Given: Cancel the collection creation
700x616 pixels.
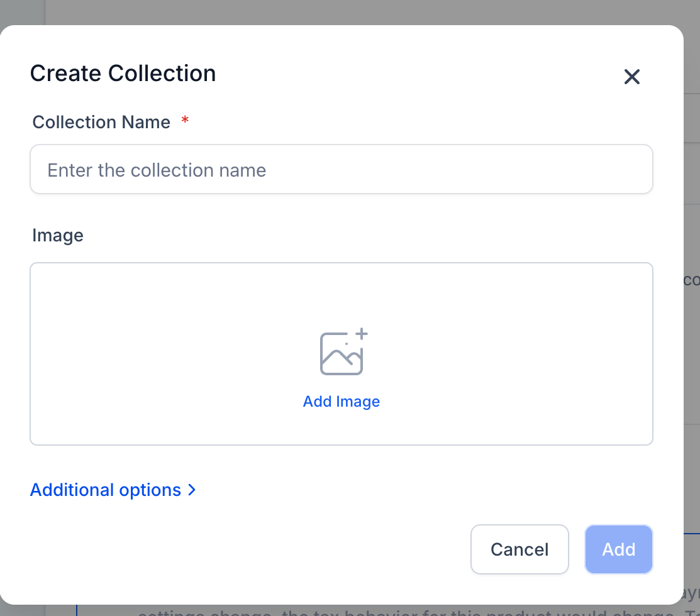Looking at the screenshot, I should tap(519, 549).
